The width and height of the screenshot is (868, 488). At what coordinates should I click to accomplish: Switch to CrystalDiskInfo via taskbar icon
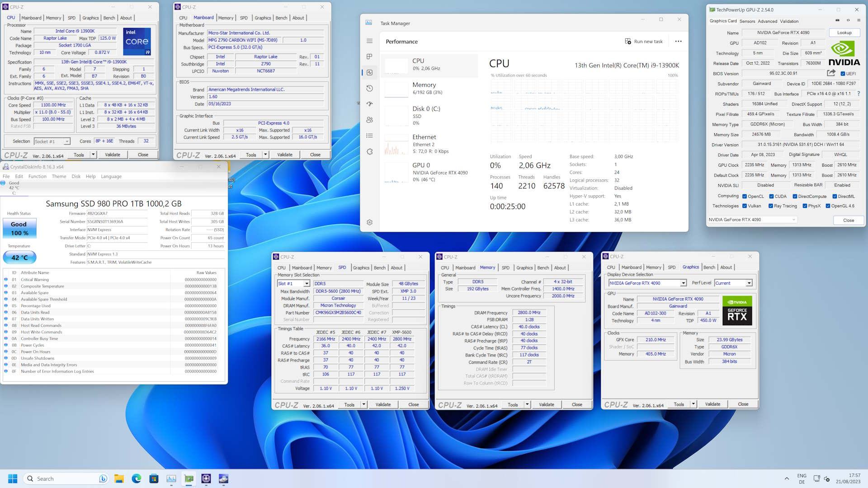(223, 479)
